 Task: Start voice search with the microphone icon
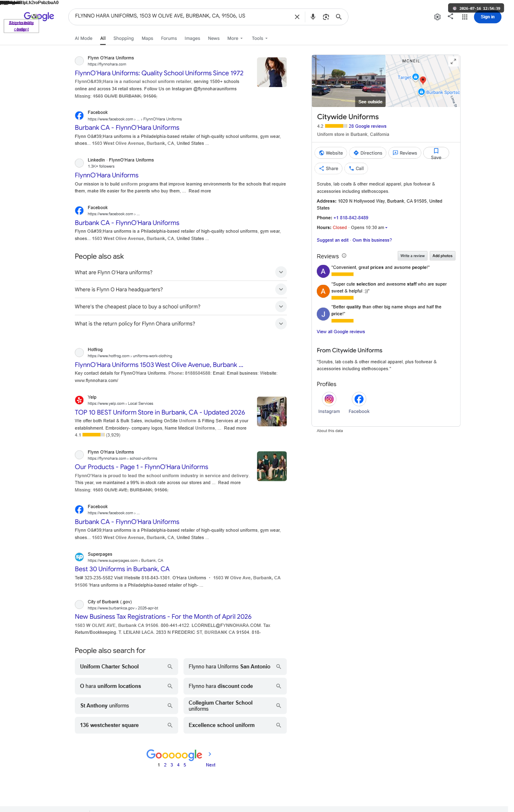[x=313, y=17]
